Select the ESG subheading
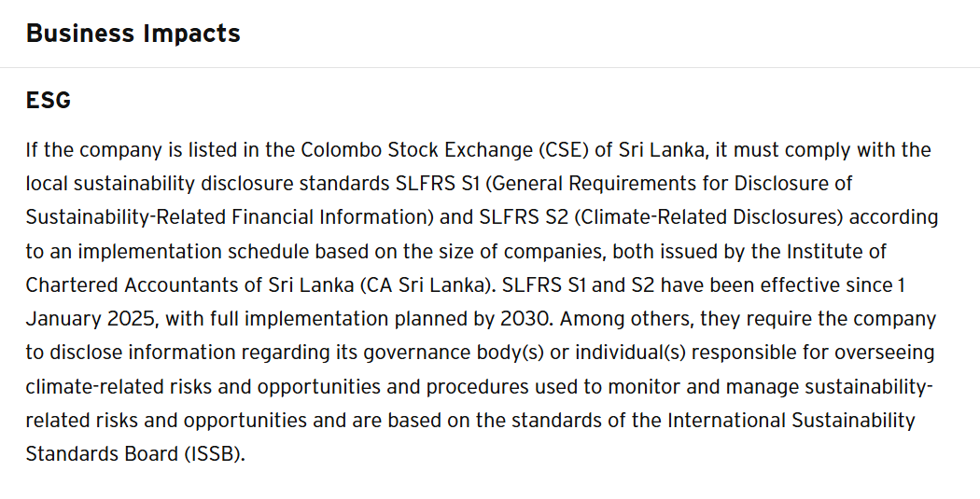 pos(49,101)
